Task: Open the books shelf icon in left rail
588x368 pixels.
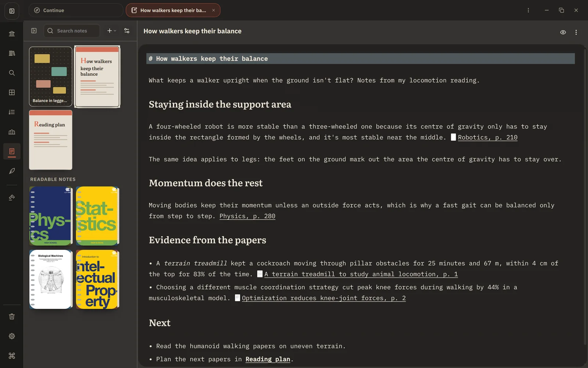Action: pyautogui.click(x=12, y=53)
